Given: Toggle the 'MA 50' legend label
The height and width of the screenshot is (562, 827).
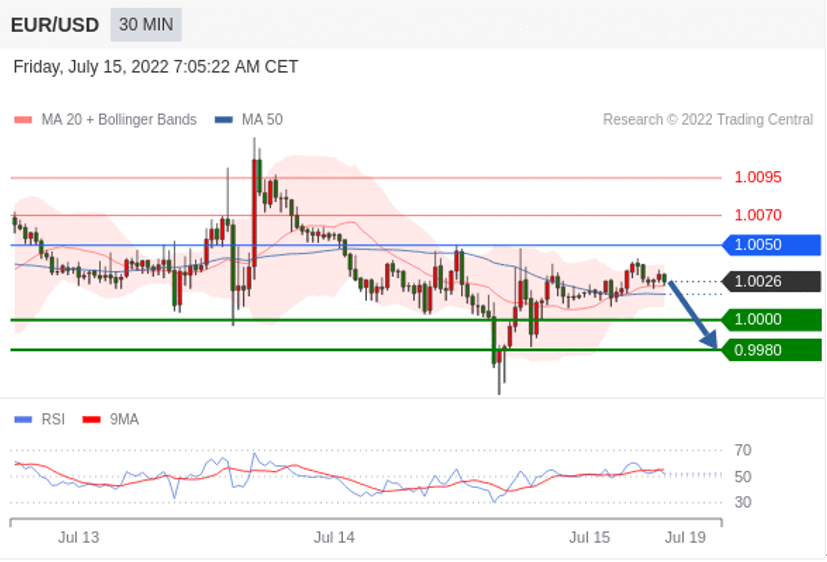Looking at the screenshot, I should 262,120.
